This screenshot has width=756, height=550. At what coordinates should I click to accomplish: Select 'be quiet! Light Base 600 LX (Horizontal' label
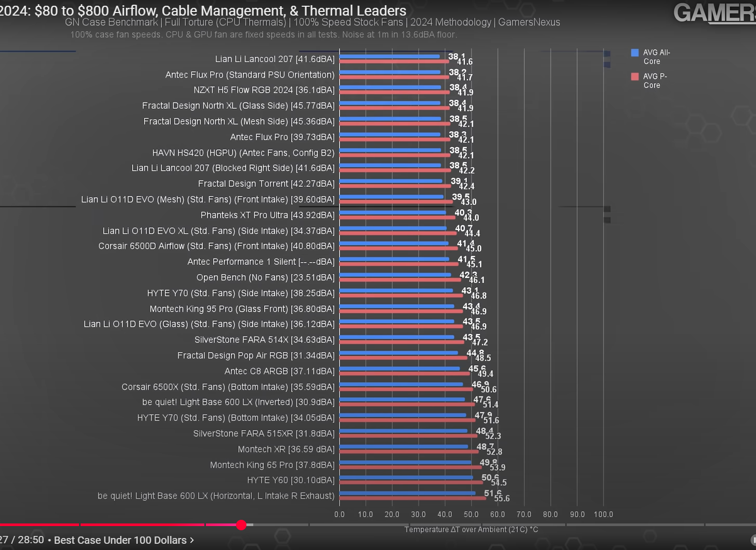tap(216, 495)
